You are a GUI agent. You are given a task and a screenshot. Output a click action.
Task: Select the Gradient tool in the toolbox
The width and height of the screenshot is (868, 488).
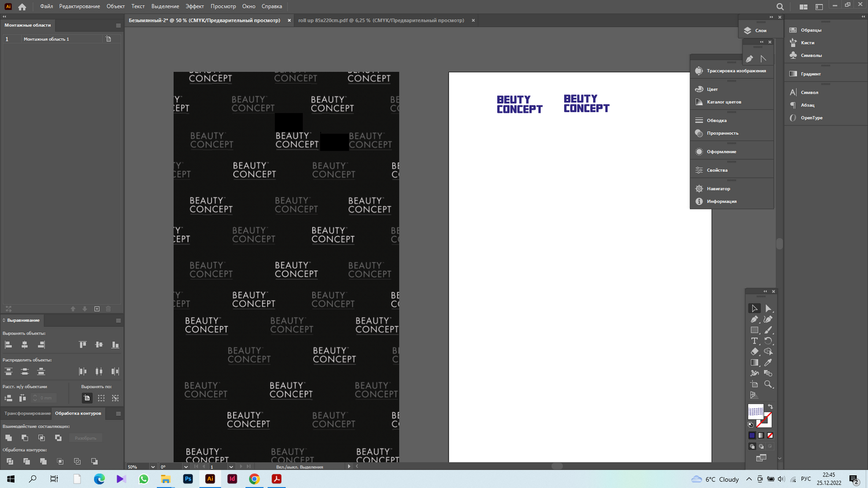(x=755, y=363)
